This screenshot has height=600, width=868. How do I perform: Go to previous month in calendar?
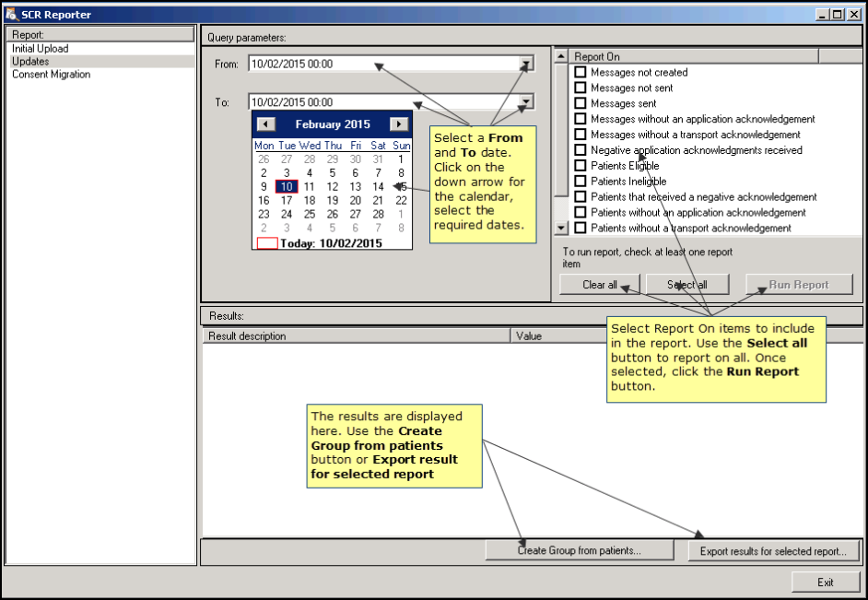coord(265,124)
